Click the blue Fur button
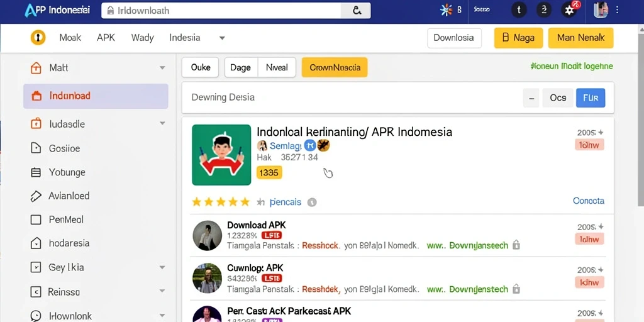This screenshot has height=322, width=644. (x=591, y=98)
